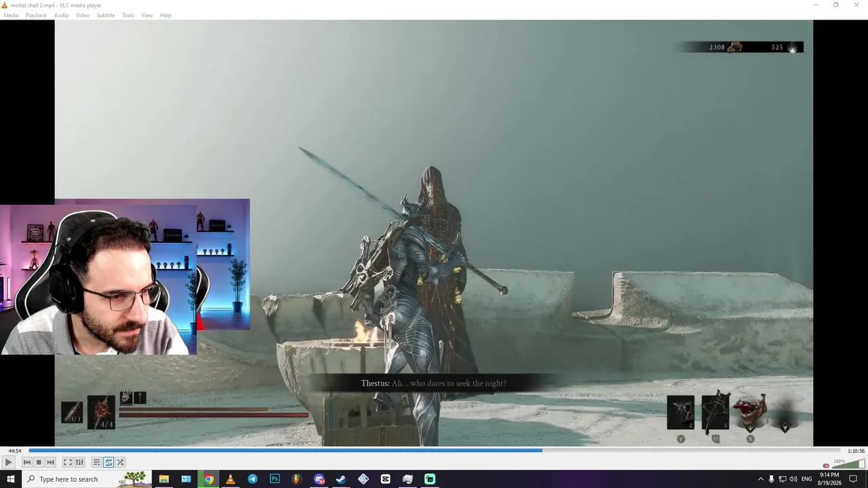Image resolution: width=868 pixels, height=488 pixels.
Task: Open the Windows notification center
Action: pos(853,479)
